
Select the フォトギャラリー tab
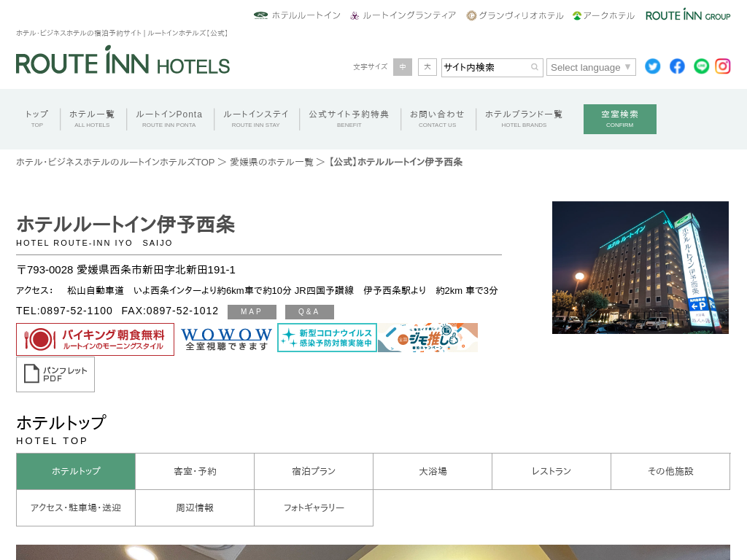point(314,508)
